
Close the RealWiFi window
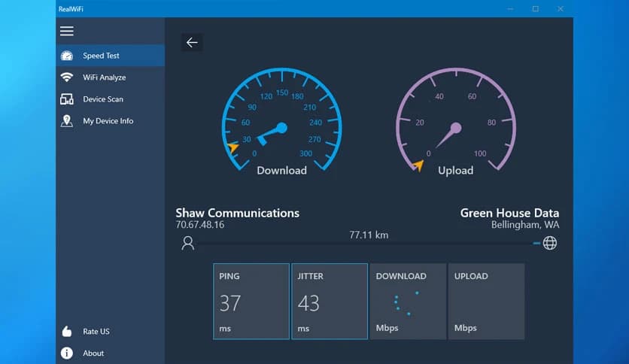[x=561, y=9]
